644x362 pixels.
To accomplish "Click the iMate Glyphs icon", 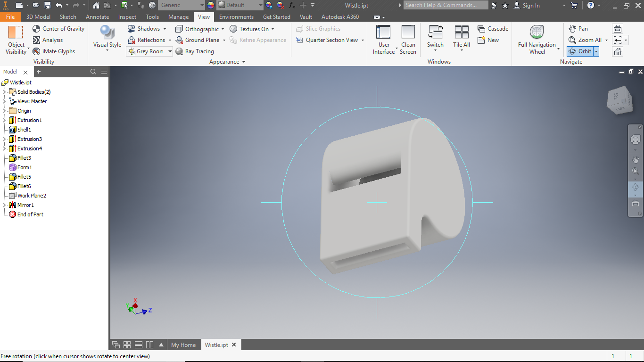I will pos(36,51).
